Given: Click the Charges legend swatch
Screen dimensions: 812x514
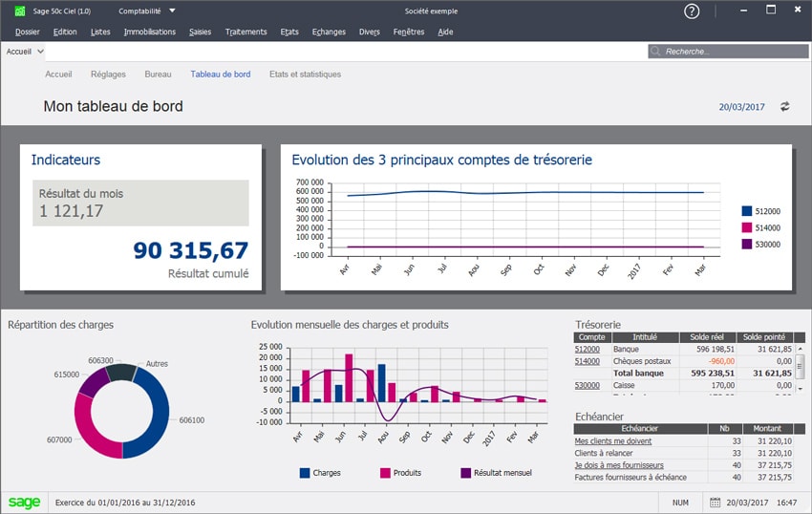Looking at the screenshot, I should [305, 473].
